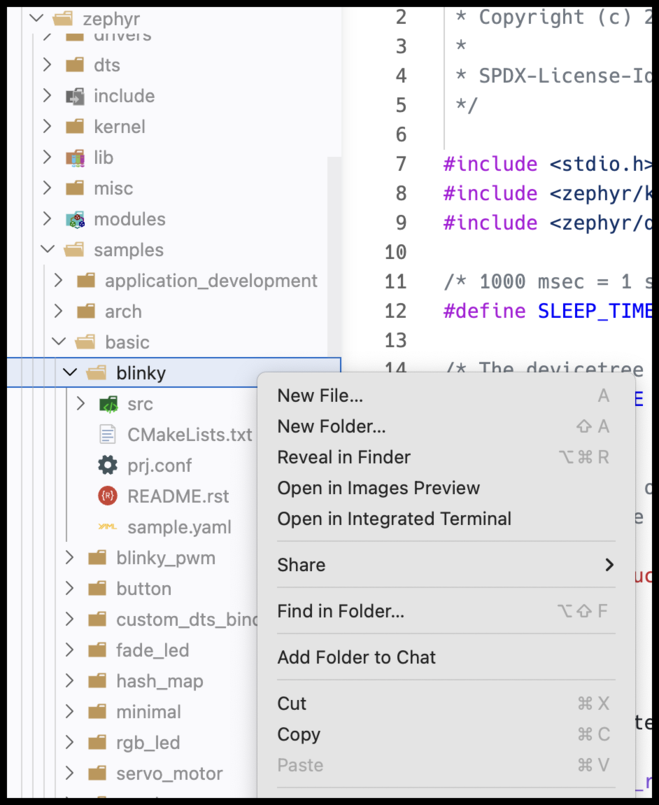This screenshot has height=805, width=659.
Task: Click the include folder icon
Action: (75, 96)
